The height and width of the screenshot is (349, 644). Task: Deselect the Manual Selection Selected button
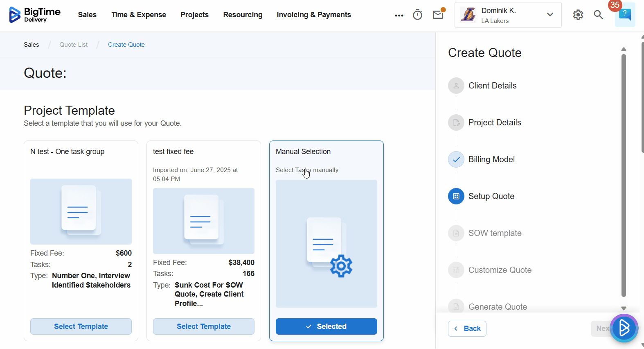326,326
